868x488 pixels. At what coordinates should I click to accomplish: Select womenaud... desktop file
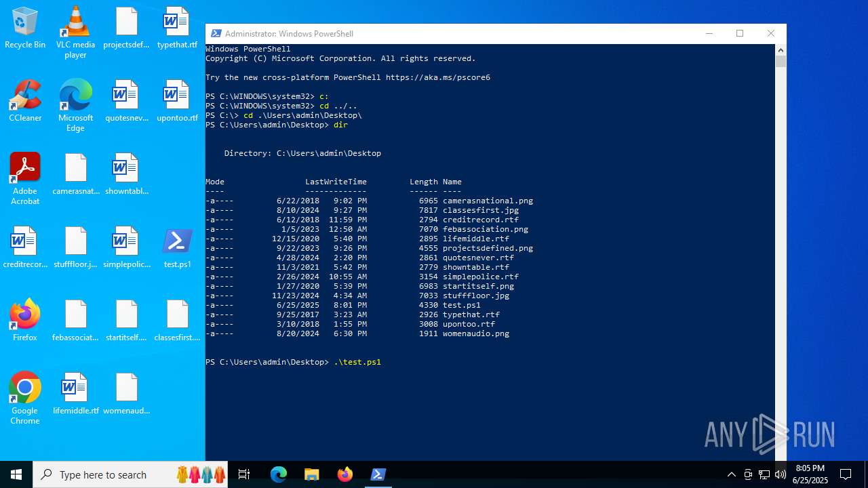coord(126,394)
